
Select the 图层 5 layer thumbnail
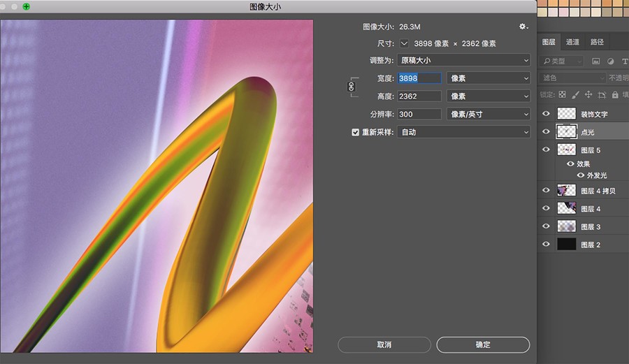[566, 150]
